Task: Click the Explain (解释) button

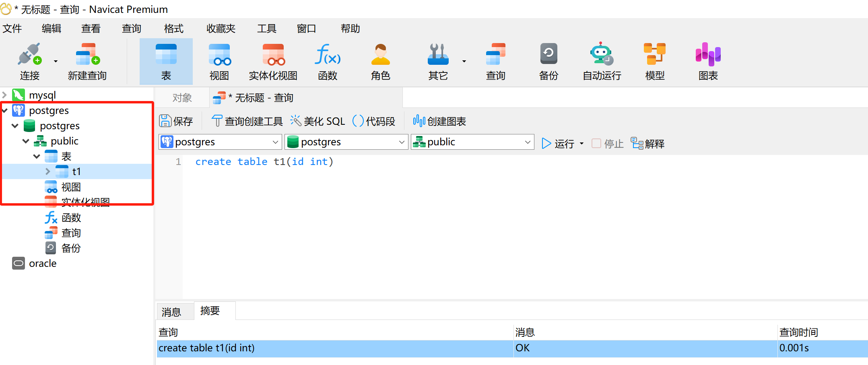Action: coord(647,144)
